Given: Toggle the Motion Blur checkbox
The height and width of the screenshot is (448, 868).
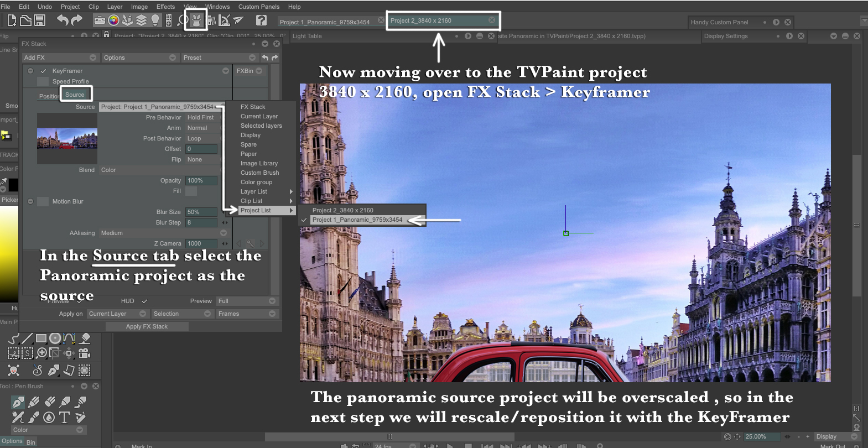Looking at the screenshot, I should click(x=43, y=201).
